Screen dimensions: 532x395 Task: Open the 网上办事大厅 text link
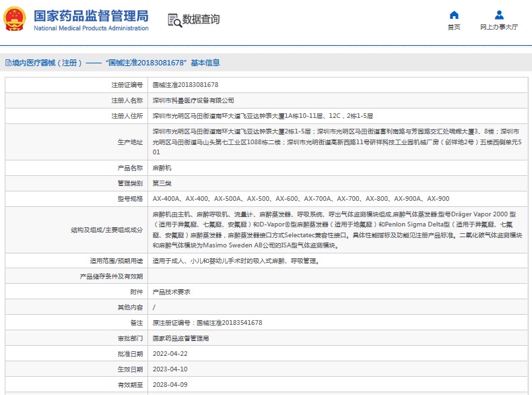click(x=499, y=28)
